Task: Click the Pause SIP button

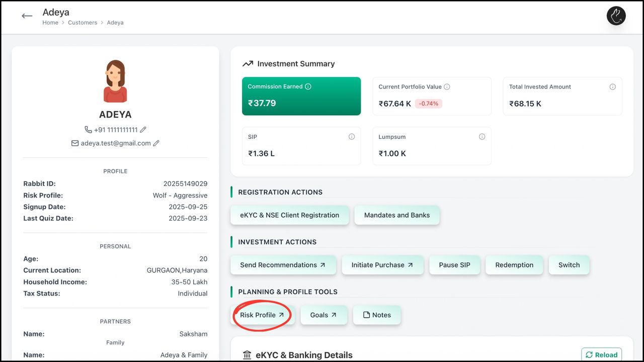Action: pos(454,265)
